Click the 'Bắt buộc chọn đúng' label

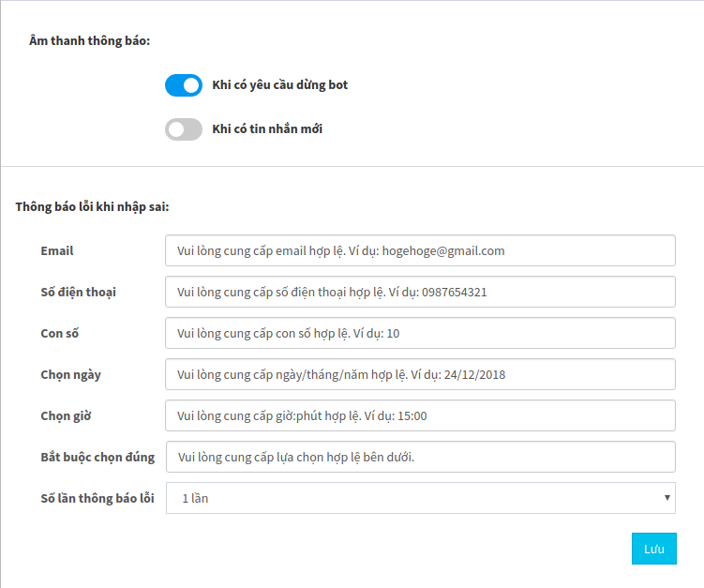pos(97,458)
